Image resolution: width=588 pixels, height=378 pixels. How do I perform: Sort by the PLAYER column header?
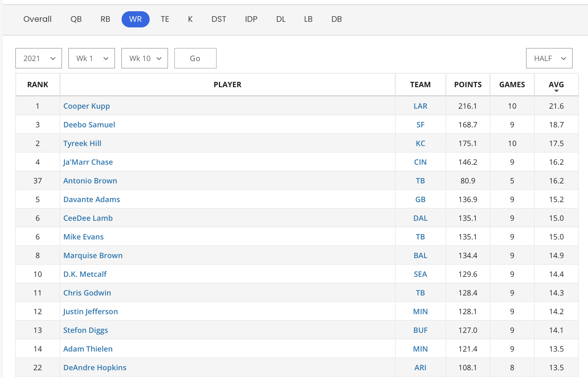(228, 85)
